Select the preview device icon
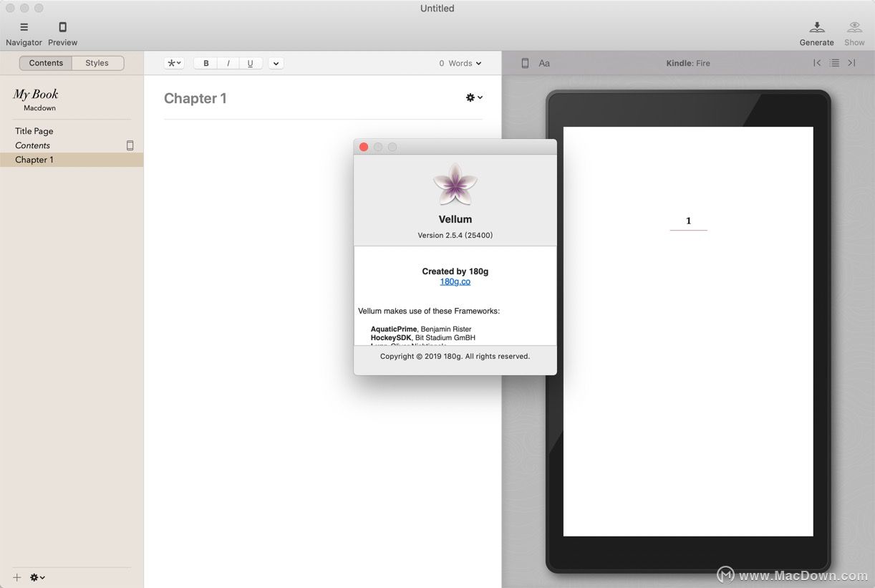 point(525,63)
